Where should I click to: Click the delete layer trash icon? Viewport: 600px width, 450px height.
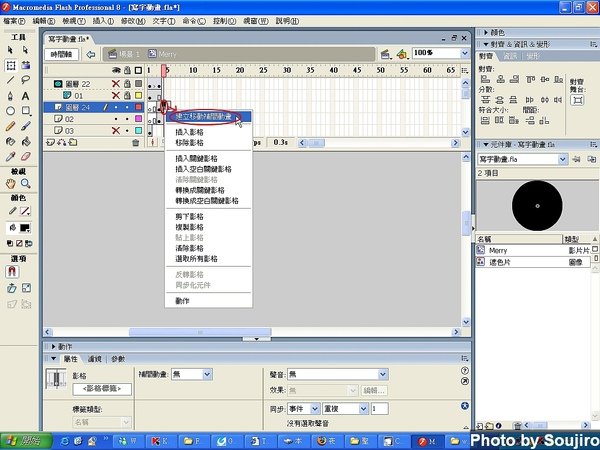[135, 143]
